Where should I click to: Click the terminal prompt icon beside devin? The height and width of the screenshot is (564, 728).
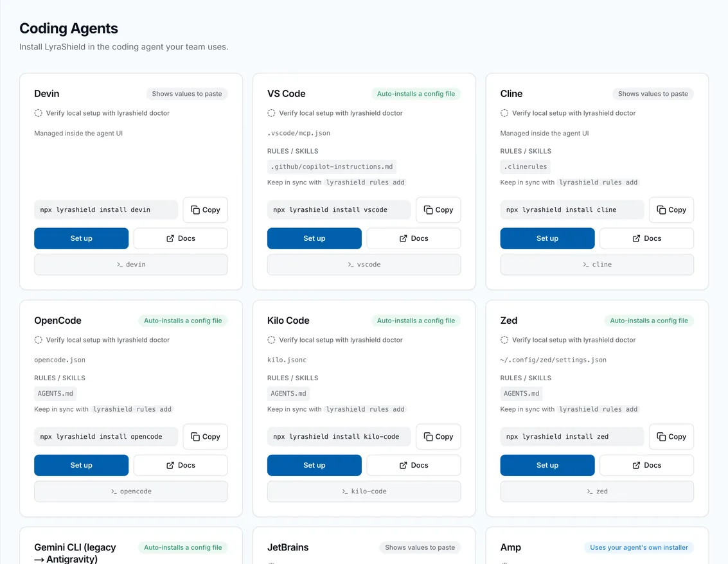pos(120,265)
